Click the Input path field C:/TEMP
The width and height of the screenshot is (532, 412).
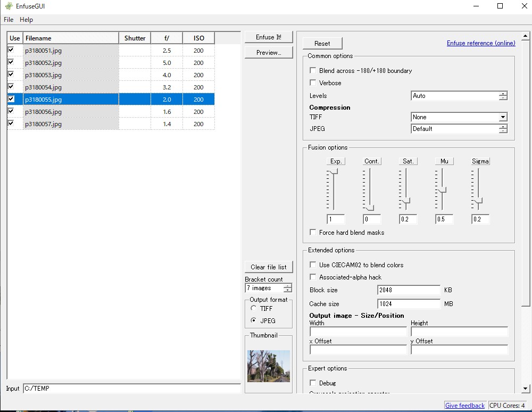132,388
